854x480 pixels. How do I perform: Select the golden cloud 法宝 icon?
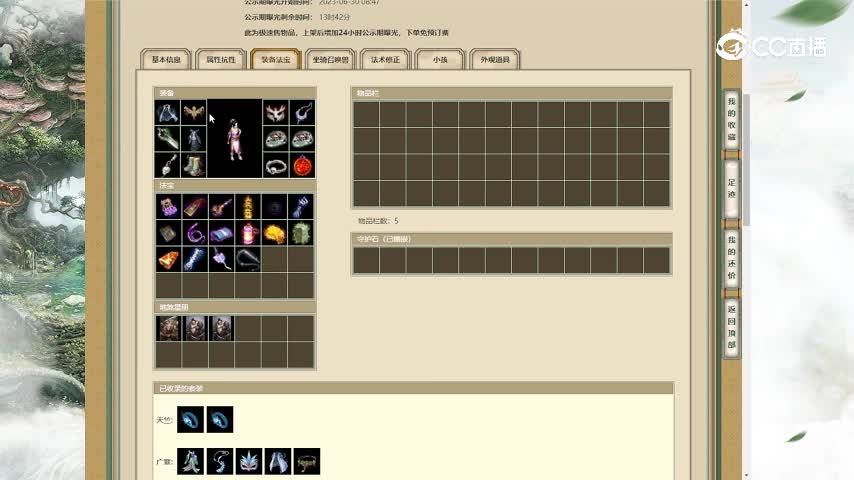point(274,233)
